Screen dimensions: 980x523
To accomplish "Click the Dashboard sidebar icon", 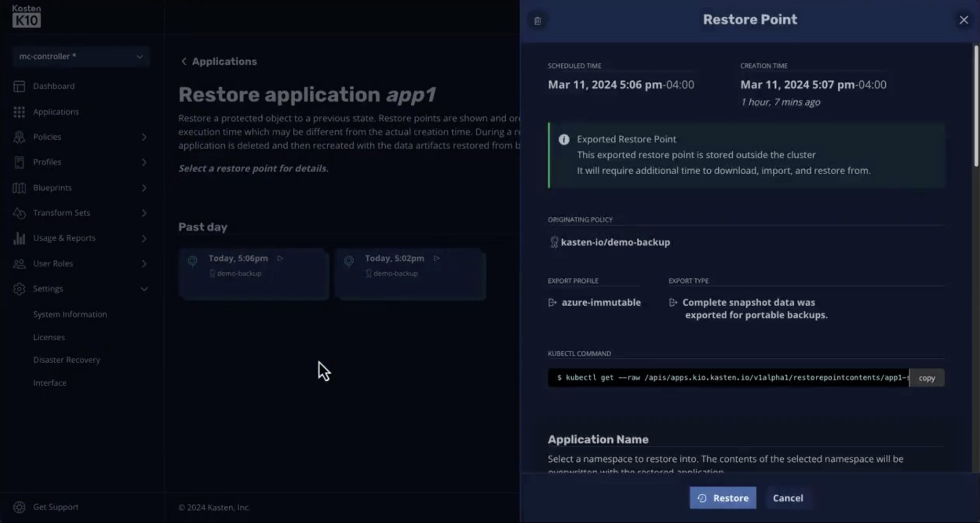I will click(x=19, y=86).
